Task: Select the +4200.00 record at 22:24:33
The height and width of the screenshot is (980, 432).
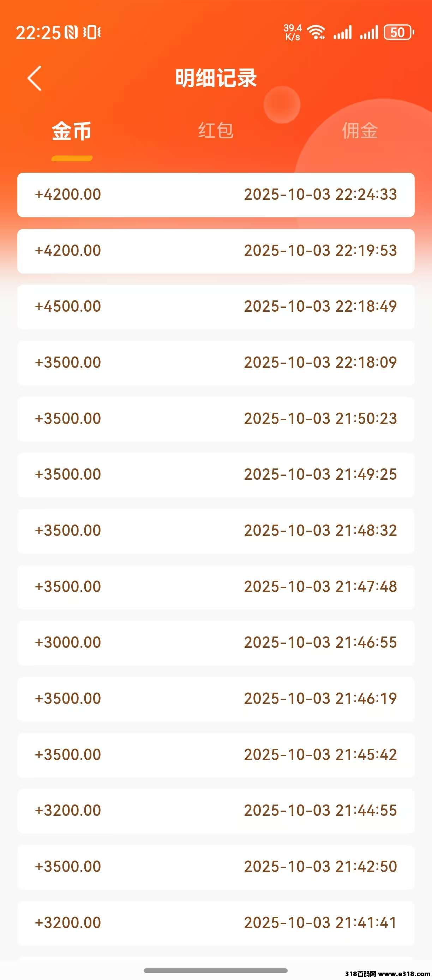Action: [x=216, y=195]
